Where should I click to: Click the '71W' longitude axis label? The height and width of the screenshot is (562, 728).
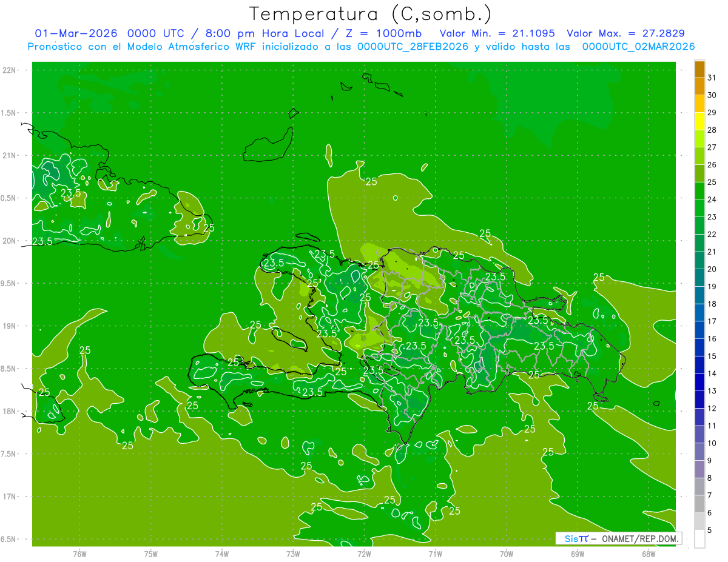coord(435,554)
